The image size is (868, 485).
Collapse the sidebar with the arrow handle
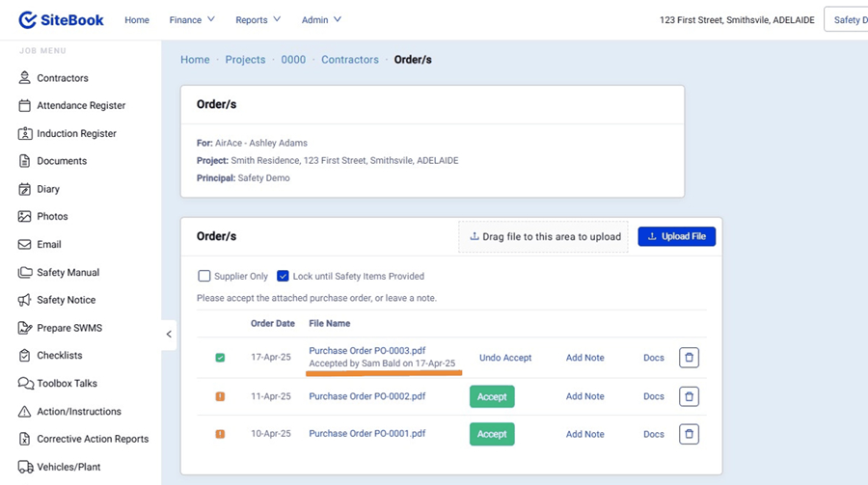point(169,335)
